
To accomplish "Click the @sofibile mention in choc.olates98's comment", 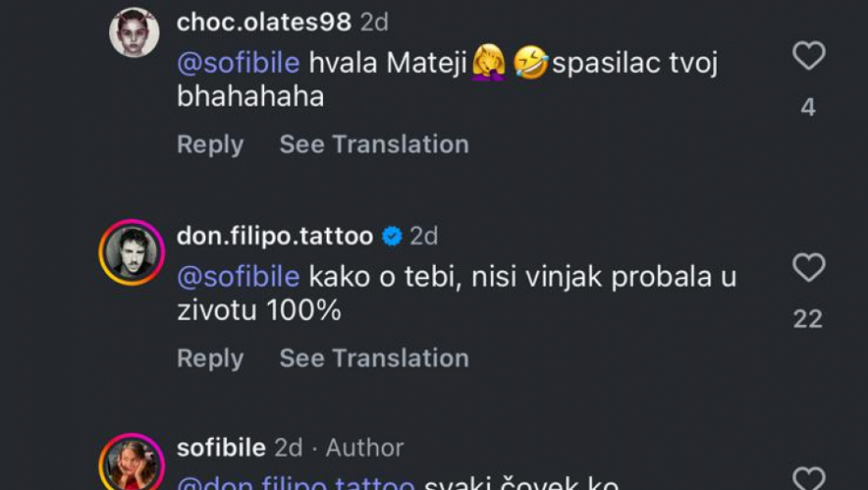I will coord(238,64).
